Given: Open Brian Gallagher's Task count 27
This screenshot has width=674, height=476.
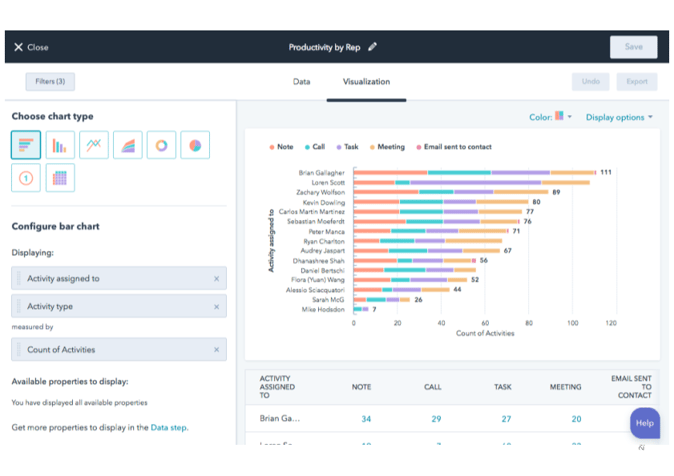Looking at the screenshot, I should click(506, 419).
